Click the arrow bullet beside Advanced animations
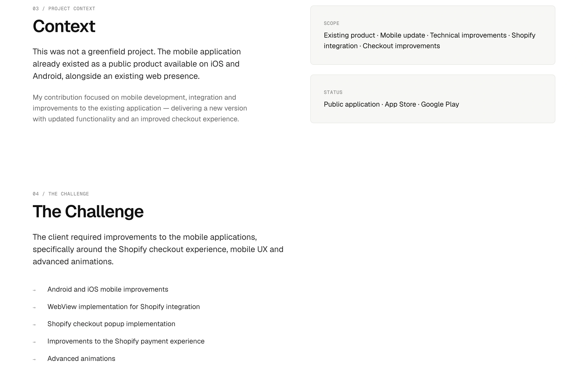588x366 pixels. 34,359
